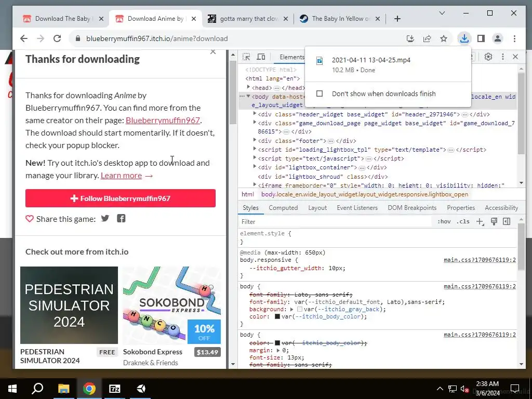Image resolution: width=532 pixels, height=399 pixels.
Task: Open 7-Zip from taskbar
Action: pos(115,389)
